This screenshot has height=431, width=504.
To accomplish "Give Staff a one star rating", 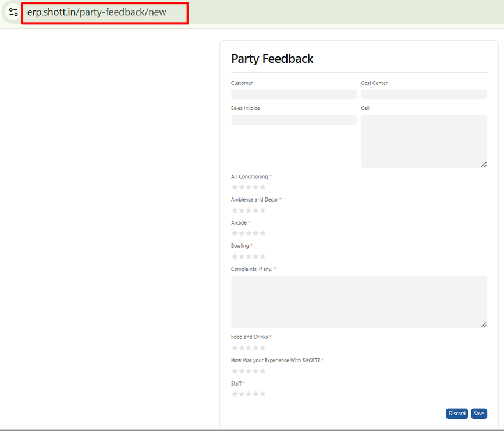I will pyautogui.click(x=235, y=394).
